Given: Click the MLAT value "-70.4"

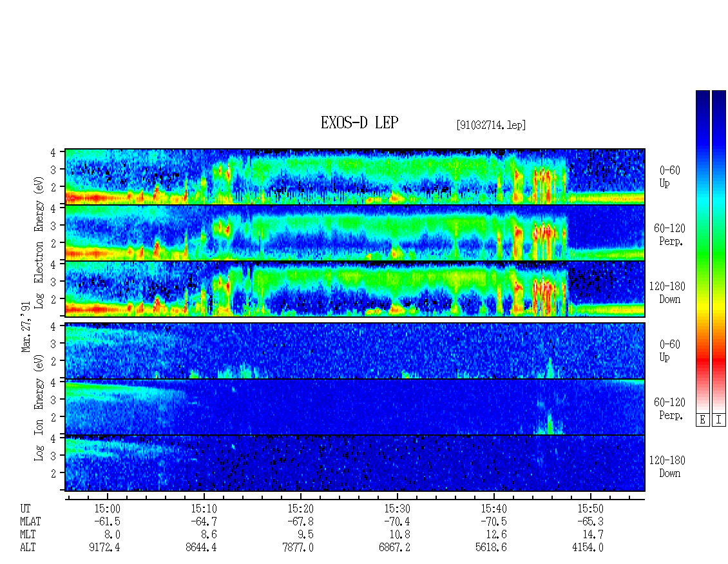Looking at the screenshot, I should click(397, 521).
